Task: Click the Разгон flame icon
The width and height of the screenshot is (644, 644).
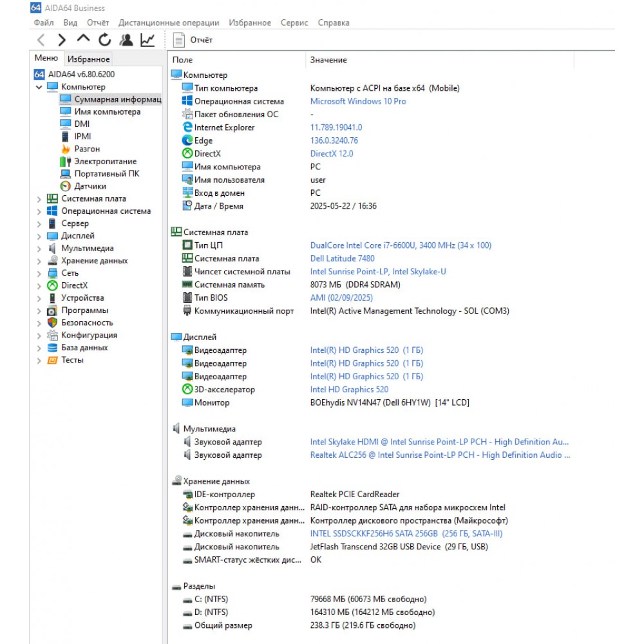Action: (x=65, y=149)
